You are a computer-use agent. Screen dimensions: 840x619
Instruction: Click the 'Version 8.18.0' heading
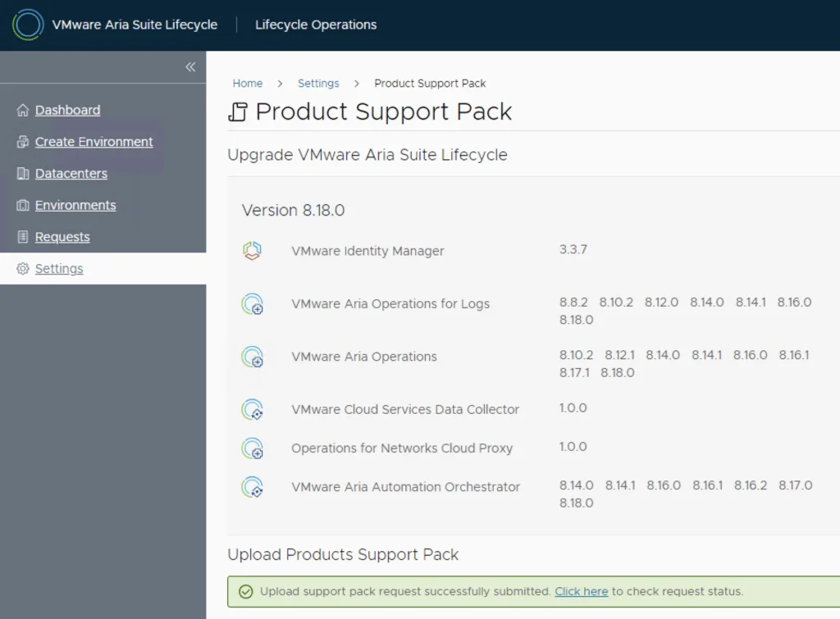click(x=293, y=210)
